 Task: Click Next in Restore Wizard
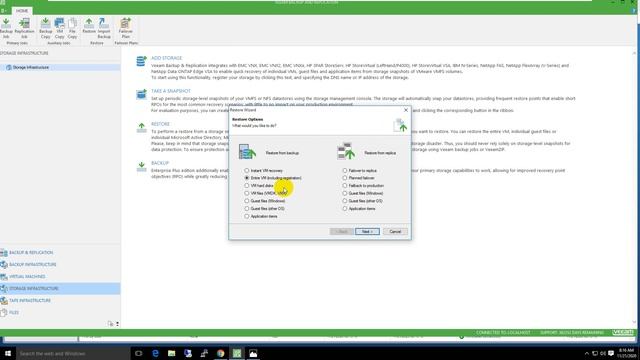(367, 231)
